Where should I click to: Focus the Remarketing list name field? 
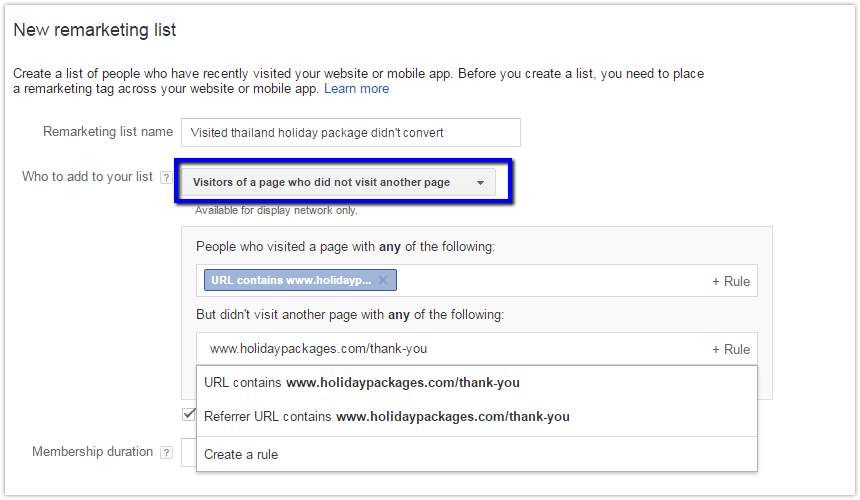pos(351,133)
